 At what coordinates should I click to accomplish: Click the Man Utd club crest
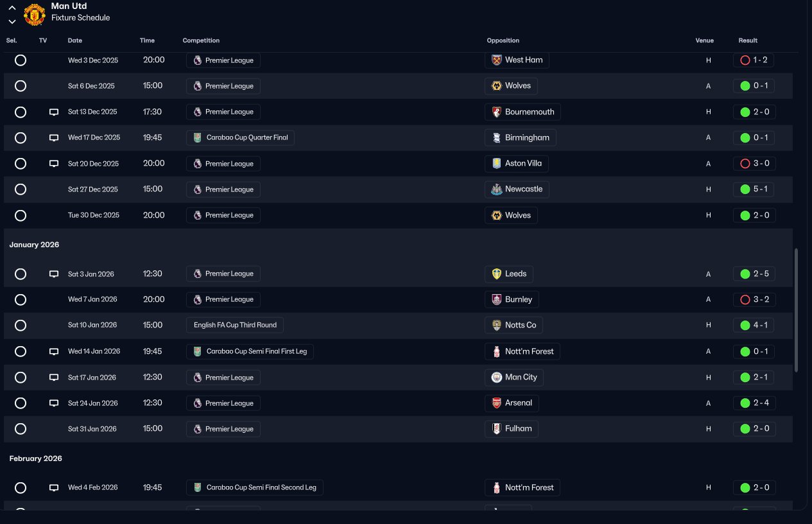pyautogui.click(x=35, y=14)
